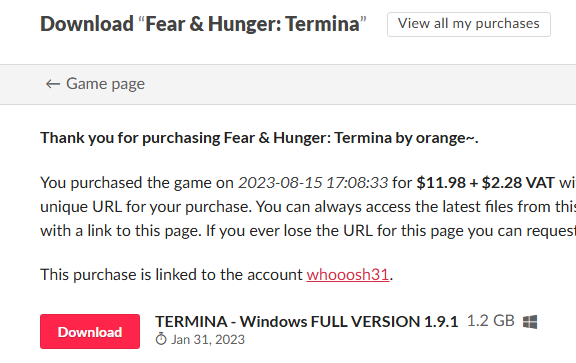Start the TERMINA file with the red Download button
The width and height of the screenshot is (576, 363).
click(90, 331)
